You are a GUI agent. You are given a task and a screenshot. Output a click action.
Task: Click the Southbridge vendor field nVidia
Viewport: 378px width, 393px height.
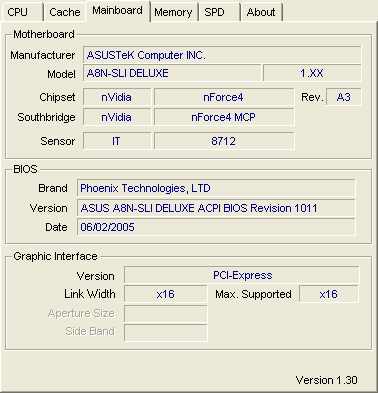point(117,117)
